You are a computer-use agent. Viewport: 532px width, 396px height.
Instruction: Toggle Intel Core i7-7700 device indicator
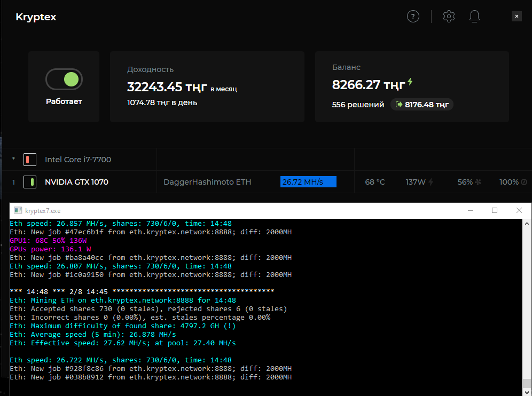[x=30, y=160]
